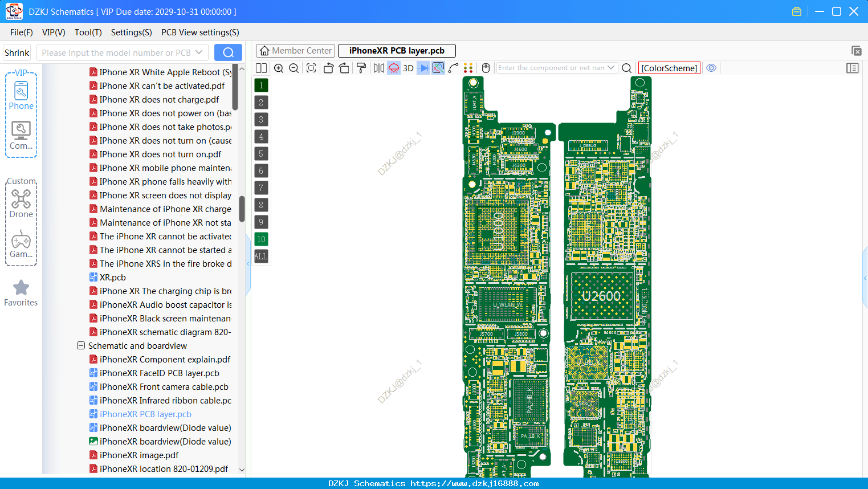Select the iPhoneXR PCB layer.pcb tab
This screenshot has height=489, width=868.
tap(397, 51)
